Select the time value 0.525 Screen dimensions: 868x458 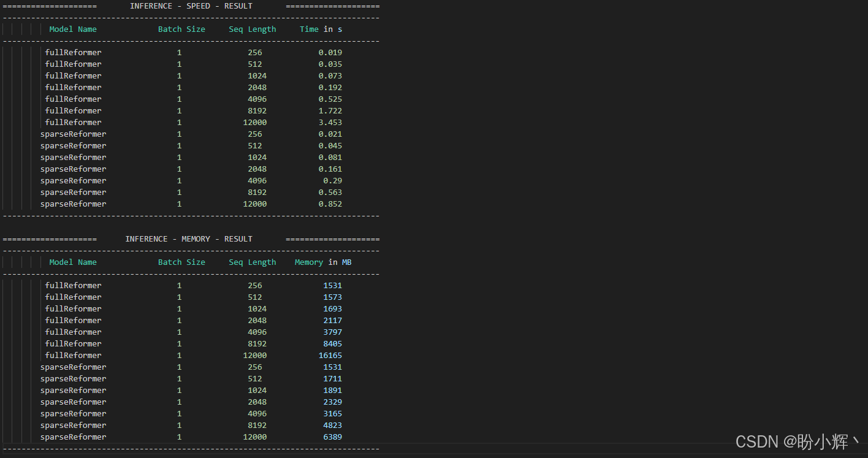[x=330, y=99]
